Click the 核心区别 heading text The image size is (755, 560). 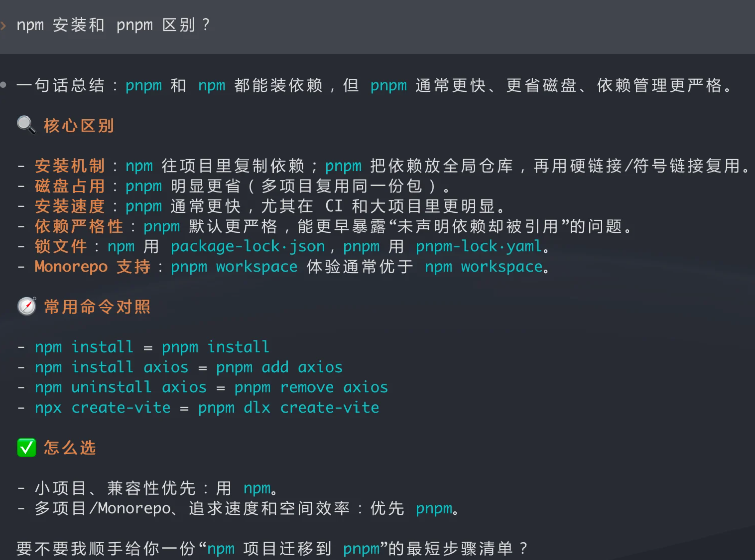click(79, 126)
